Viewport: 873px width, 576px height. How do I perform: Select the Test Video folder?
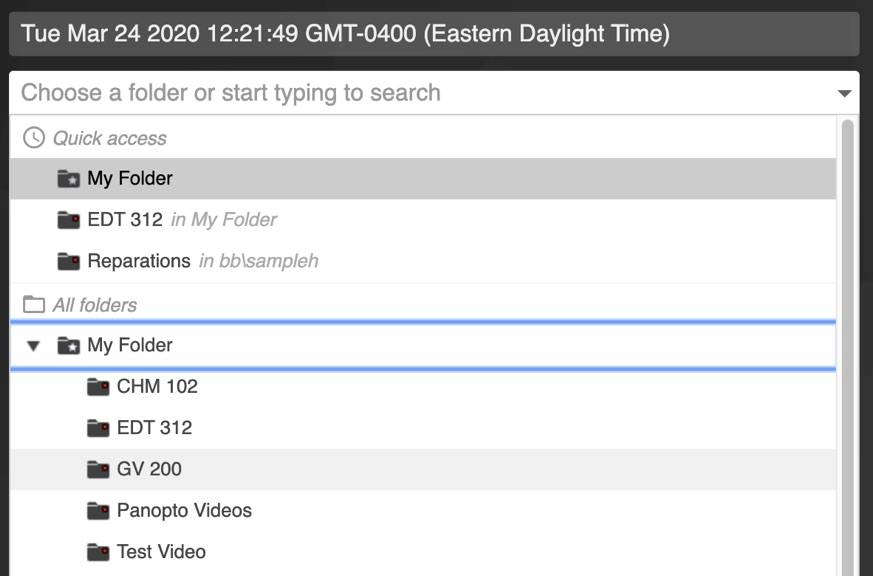[161, 552]
